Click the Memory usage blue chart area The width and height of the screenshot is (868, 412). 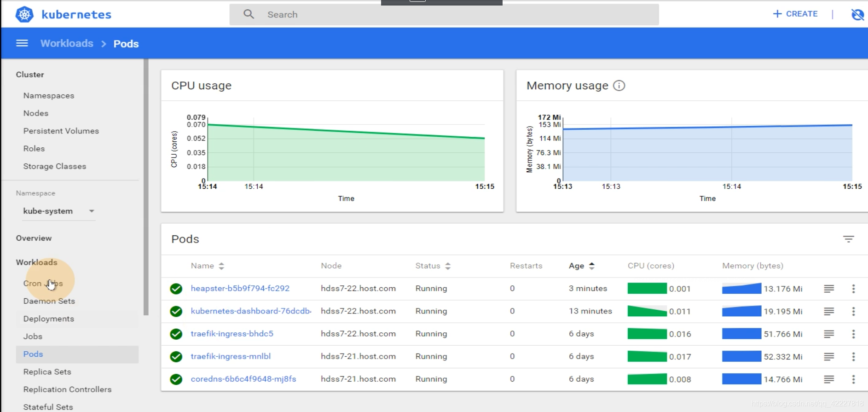(x=707, y=153)
